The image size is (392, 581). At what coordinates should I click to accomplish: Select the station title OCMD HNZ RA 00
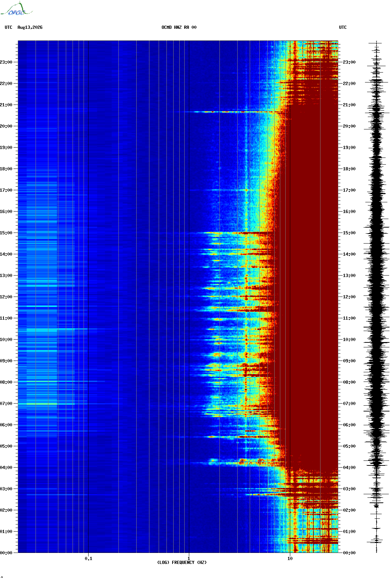179,27
